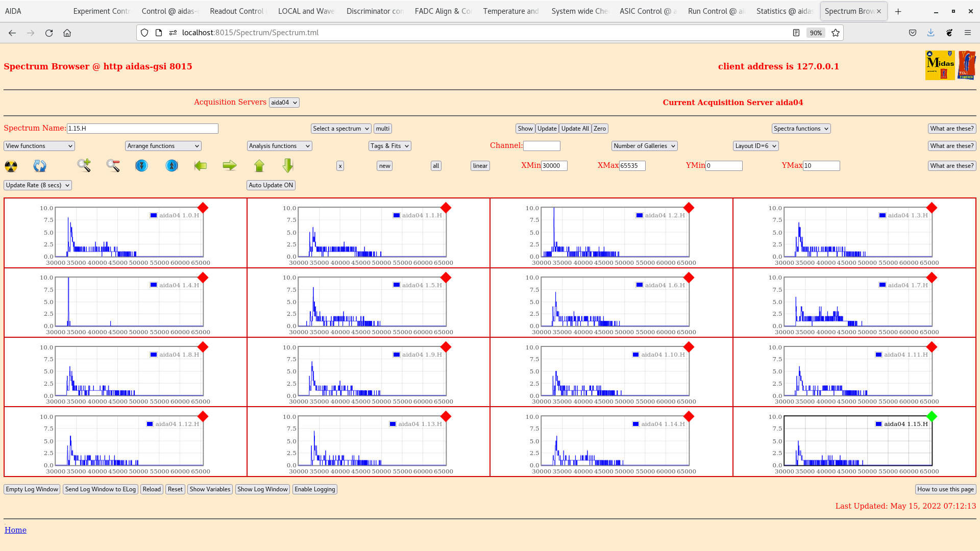
Task: Click the green diamond on the 1.15.H spectrum
Action: [932, 416]
